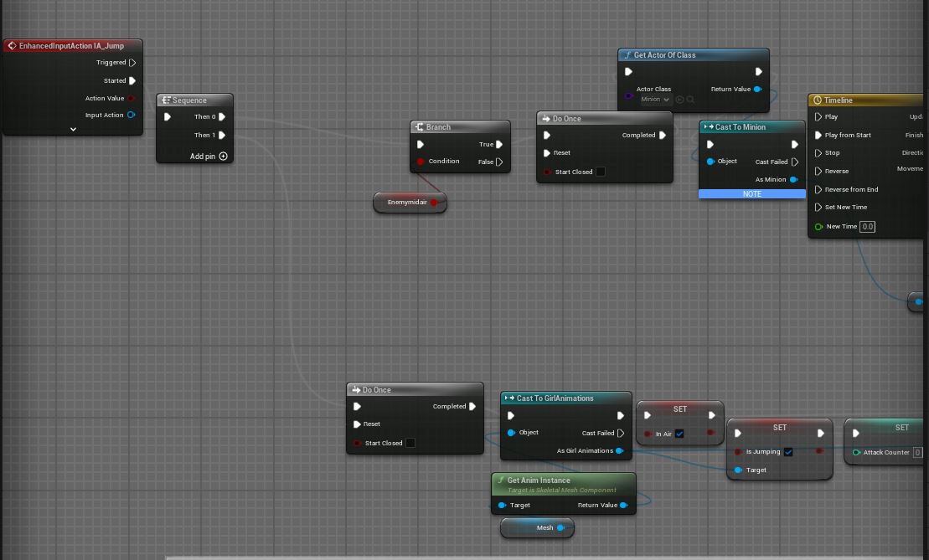Click the Timeline New Time value field
The width and height of the screenshot is (929, 560).
point(867,227)
